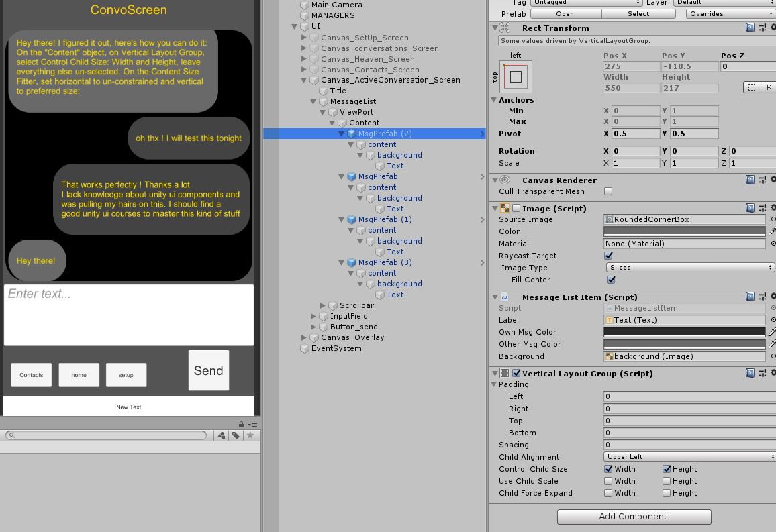Search by label tag icon
The height and width of the screenshot is (532, 776).
pos(236,435)
